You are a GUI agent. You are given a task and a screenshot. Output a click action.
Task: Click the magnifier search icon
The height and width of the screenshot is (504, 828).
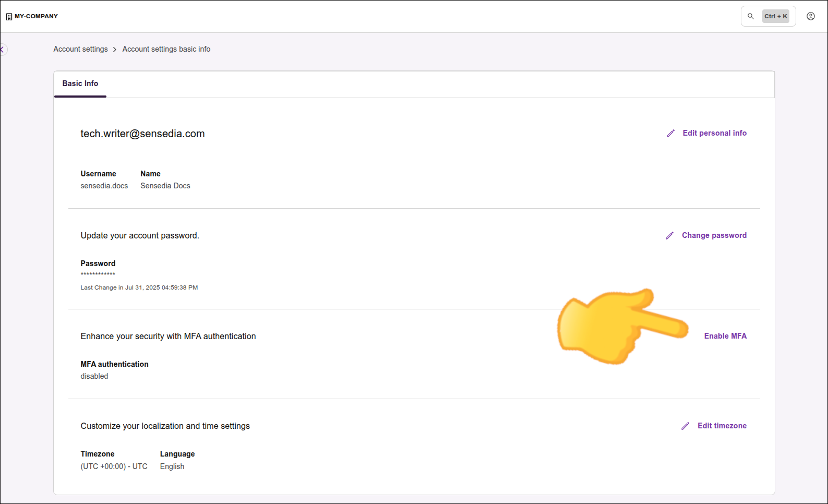[750, 16]
